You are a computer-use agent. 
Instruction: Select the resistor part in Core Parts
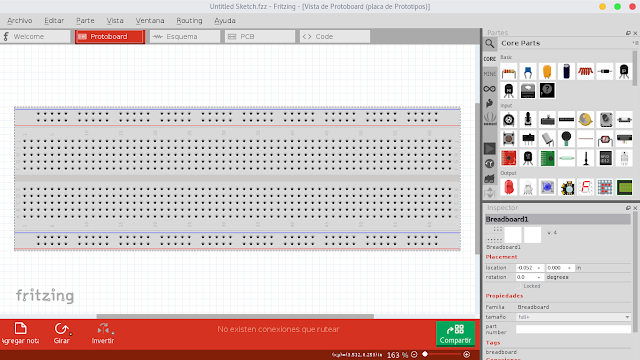click(509, 72)
